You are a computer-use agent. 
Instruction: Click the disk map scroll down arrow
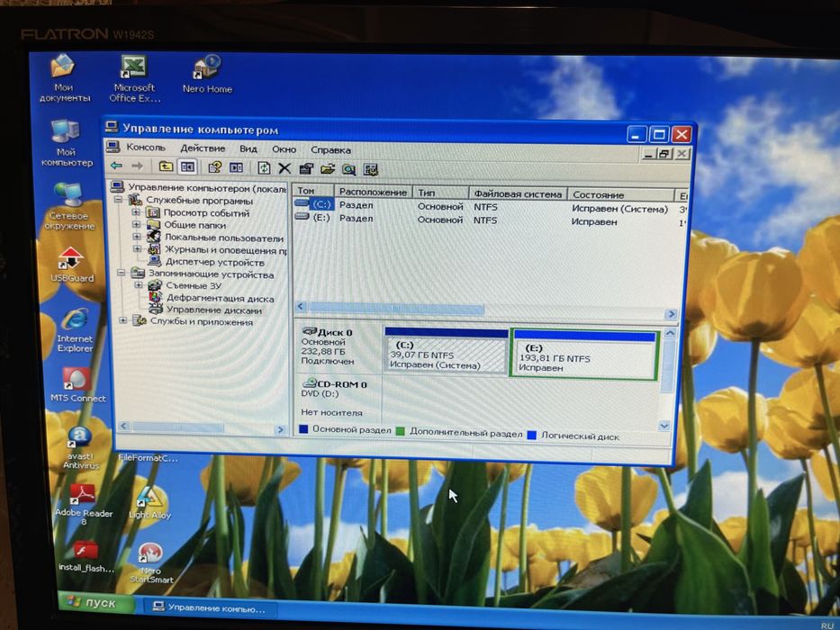pos(664,426)
